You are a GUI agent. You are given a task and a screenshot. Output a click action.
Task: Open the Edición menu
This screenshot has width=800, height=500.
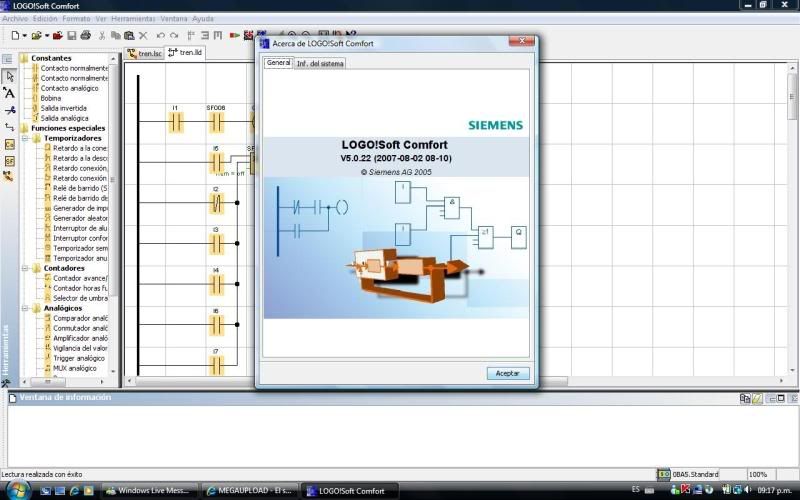click(x=45, y=19)
